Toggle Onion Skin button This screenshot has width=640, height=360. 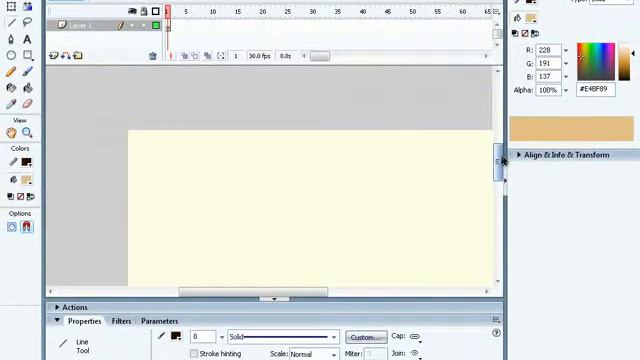click(x=184, y=56)
